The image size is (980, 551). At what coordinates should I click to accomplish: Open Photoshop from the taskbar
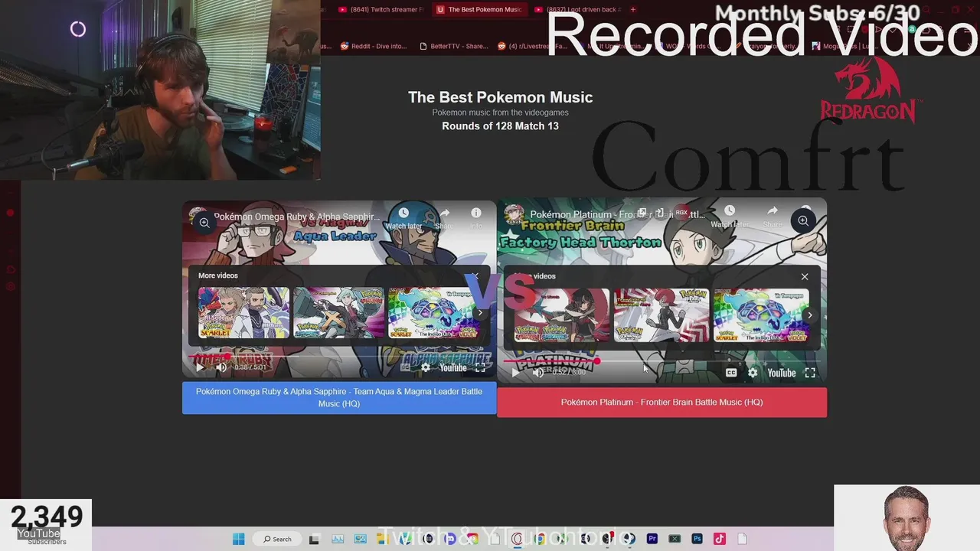(697, 539)
